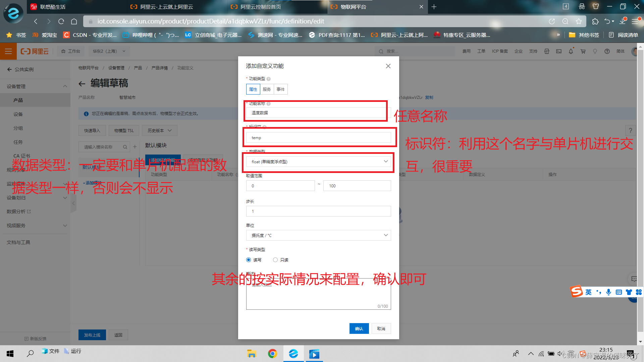Open the 工单 menu
Viewport: 644px width, 362px height.
click(x=481, y=51)
